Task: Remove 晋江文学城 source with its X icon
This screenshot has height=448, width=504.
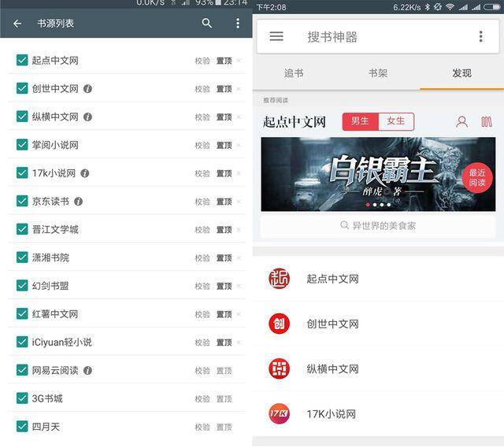Action: (239, 230)
